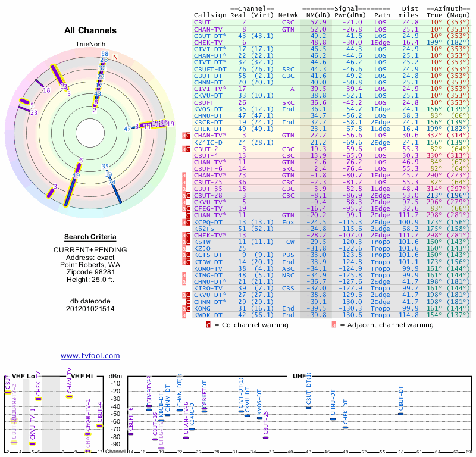Click the Height: 25.0 ft. text

(x=90, y=280)
